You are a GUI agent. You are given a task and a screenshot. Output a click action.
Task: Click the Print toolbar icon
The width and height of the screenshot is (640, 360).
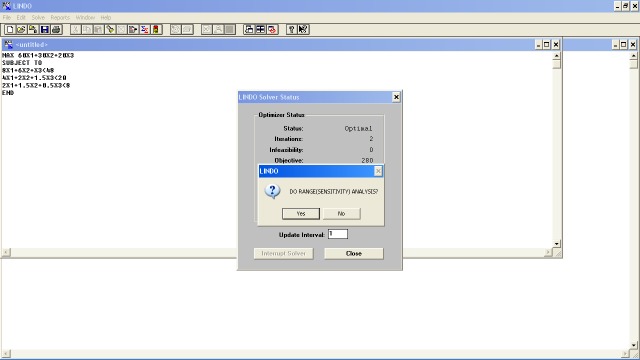[56, 29]
